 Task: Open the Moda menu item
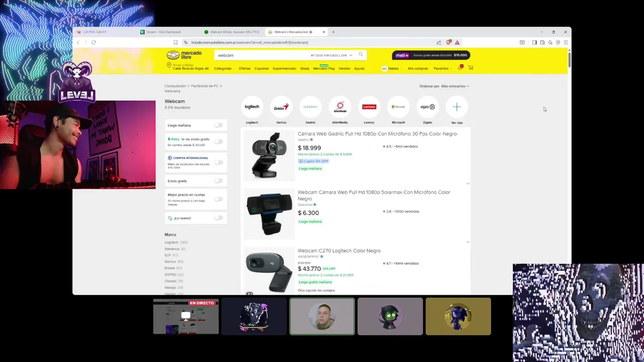[x=304, y=68]
